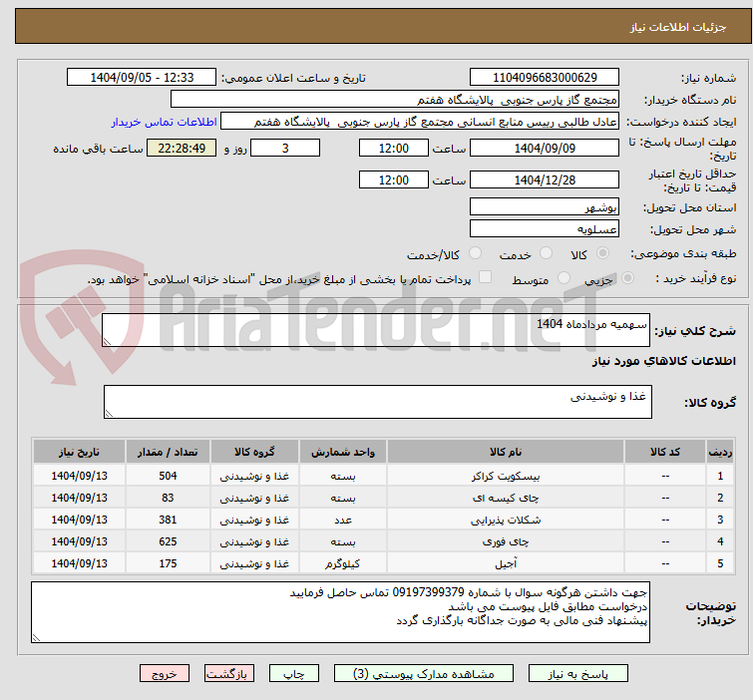
Task: Click the توضیحات خریدار text area
Action: (340, 612)
